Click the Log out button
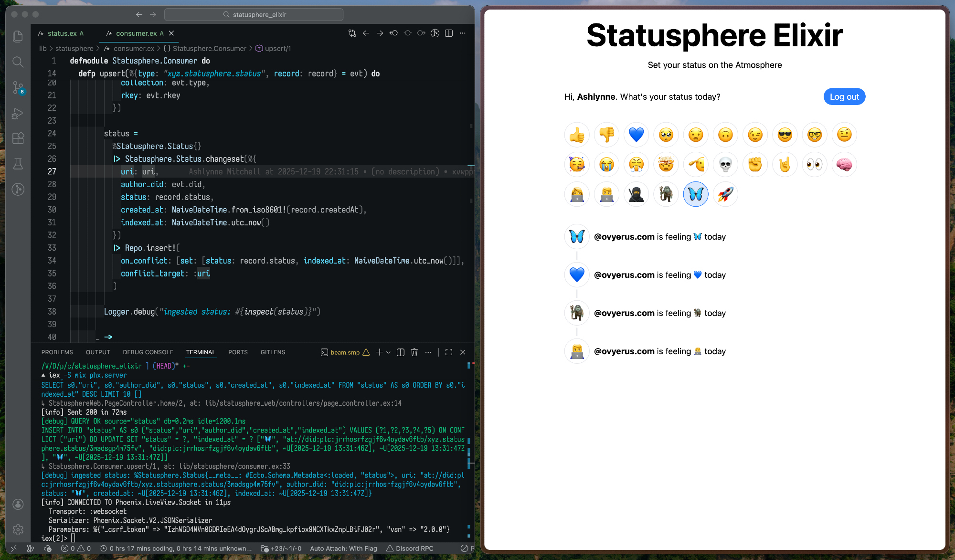This screenshot has width=955, height=560. (x=844, y=97)
